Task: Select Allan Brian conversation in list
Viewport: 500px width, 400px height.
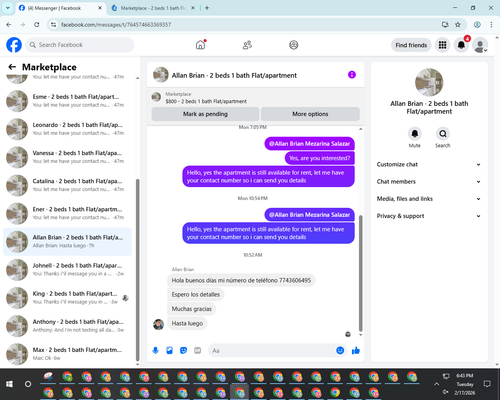Action: pyautogui.click(x=67, y=241)
